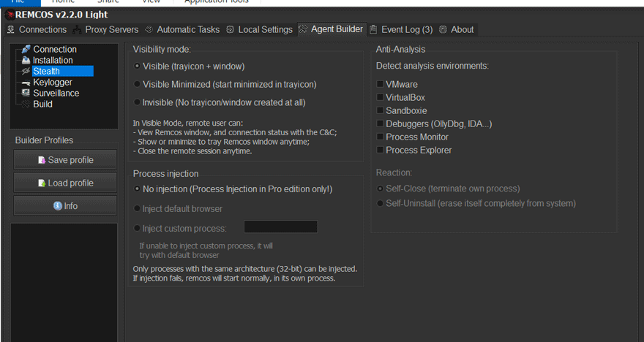Toggle the Sandboxie checkbox
The image size is (644, 342).
point(380,110)
